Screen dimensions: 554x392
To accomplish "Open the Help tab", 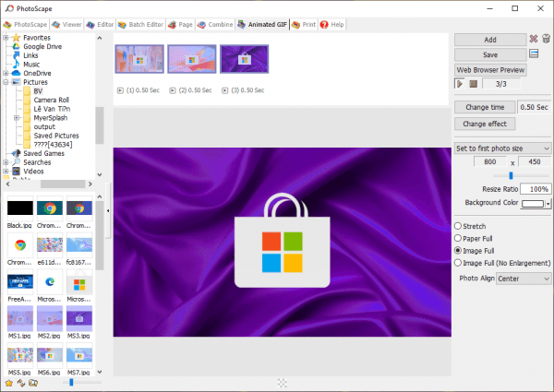I will [331, 25].
